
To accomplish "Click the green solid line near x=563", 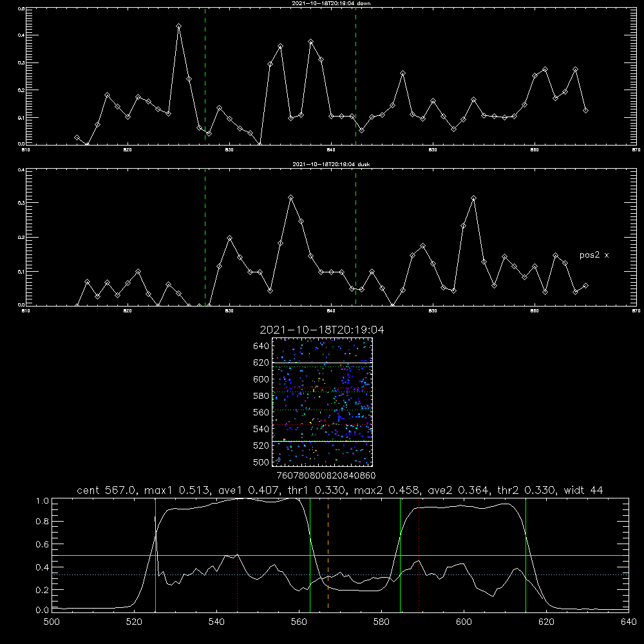I will click(x=310, y=554).
